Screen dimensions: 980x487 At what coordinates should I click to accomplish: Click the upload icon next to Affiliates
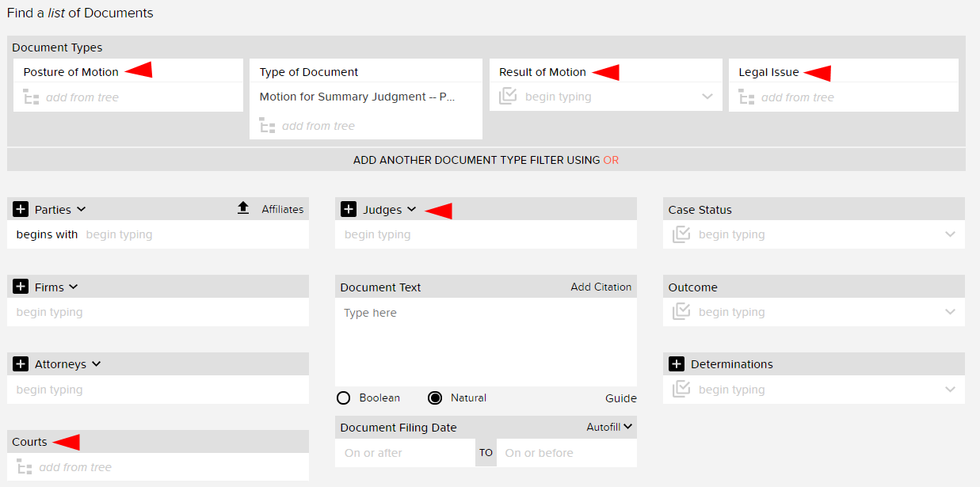click(243, 208)
